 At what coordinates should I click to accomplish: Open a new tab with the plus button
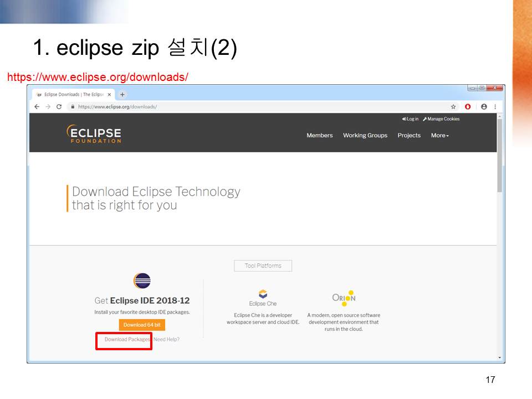click(122, 94)
